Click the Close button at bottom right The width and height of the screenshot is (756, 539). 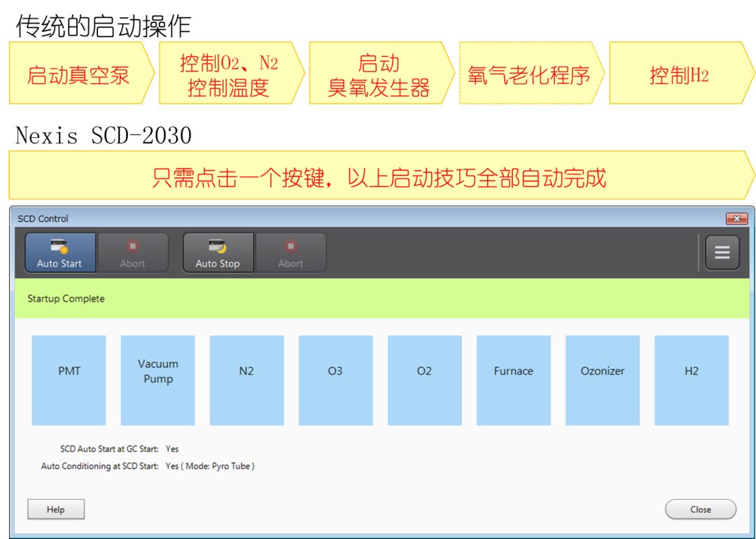(700, 510)
